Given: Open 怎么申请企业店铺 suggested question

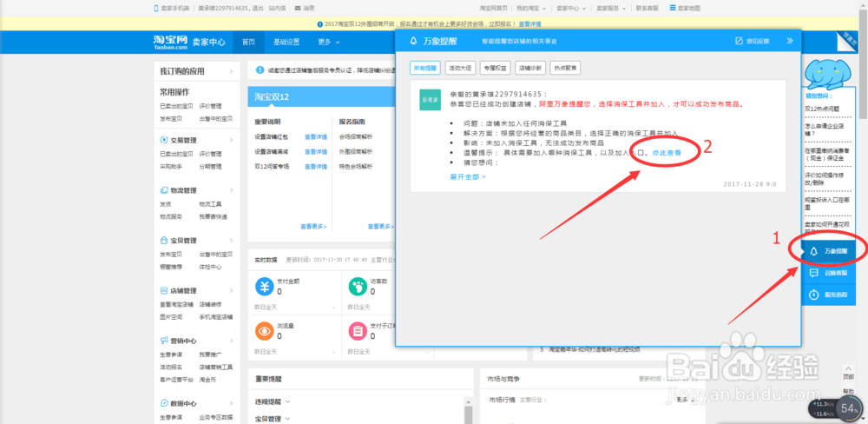Looking at the screenshot, I should (x=825, y=129).
